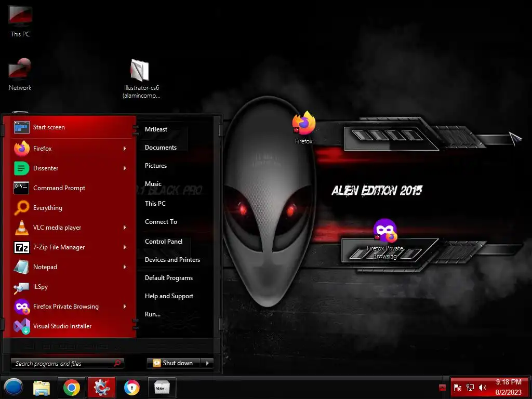This screenshot has height=399, width=532.
Task: Open the Illustrator-cs6 desktop file
Action: tap(141, 79)
